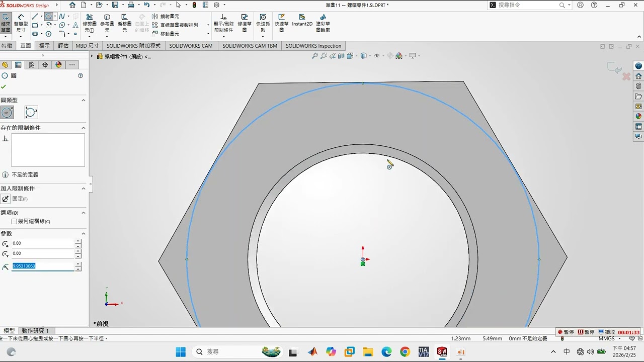Click the Trim Entities (修剪圖元) tool

coord(89,23)
